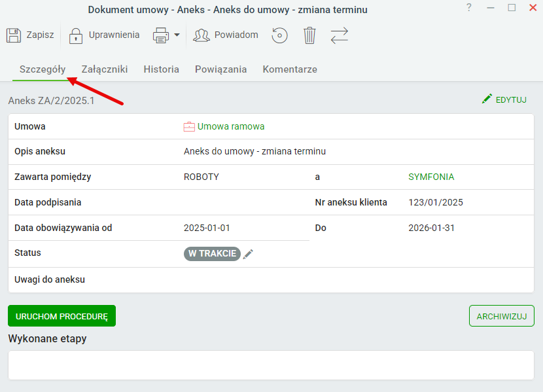Click the green pencil icon beside EDYTUJ
The image size is (543, 392).
coord(487,99)
